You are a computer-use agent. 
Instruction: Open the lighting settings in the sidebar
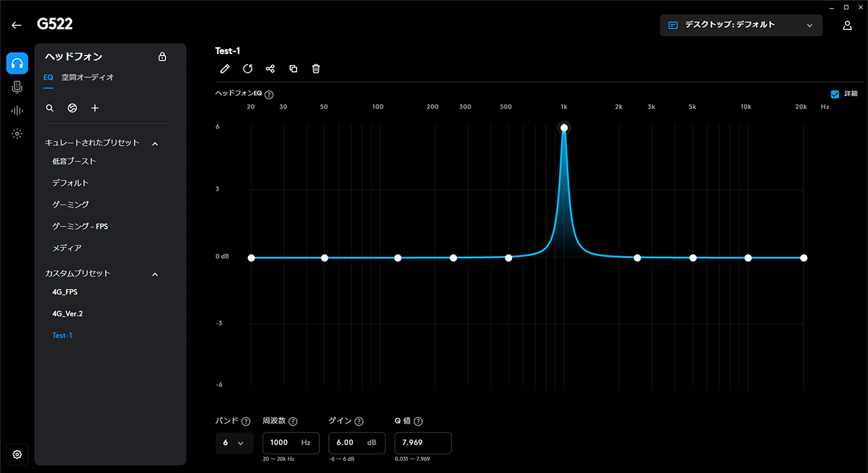point(17,133)
